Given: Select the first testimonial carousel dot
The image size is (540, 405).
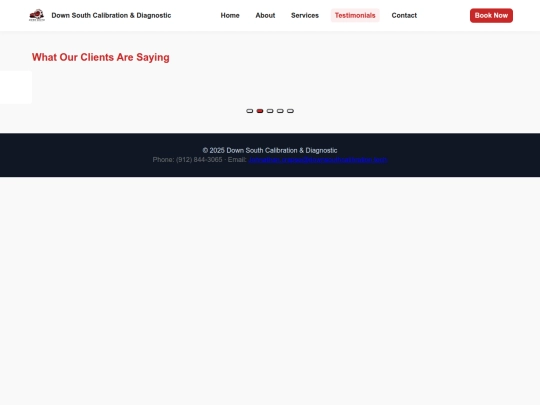Looking at the screenshot, I should (250, 111).
